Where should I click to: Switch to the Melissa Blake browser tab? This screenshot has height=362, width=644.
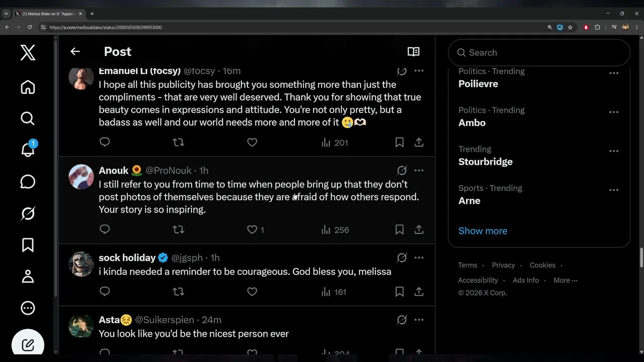(48, 14)
